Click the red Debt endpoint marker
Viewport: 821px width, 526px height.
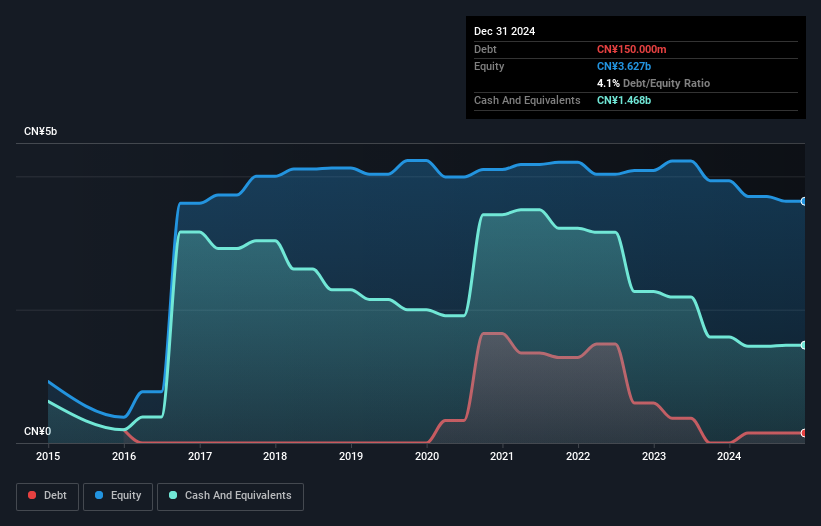[x=804, y=433]
